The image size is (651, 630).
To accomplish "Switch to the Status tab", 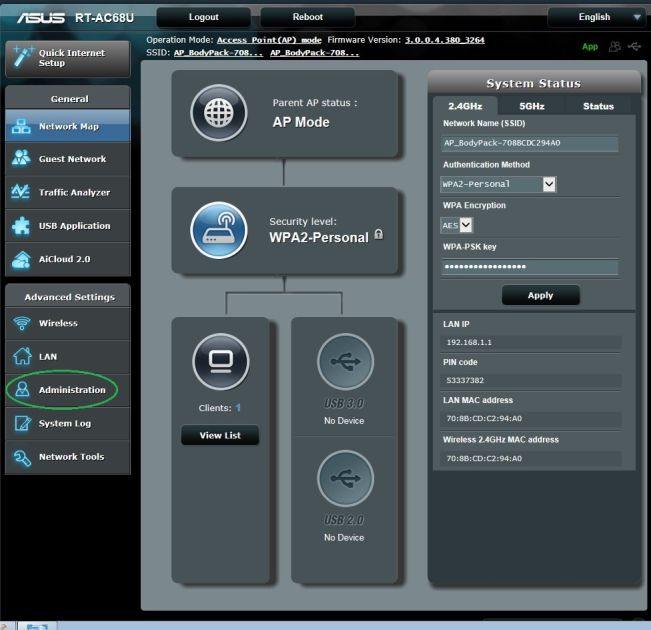I will (598, 106).
